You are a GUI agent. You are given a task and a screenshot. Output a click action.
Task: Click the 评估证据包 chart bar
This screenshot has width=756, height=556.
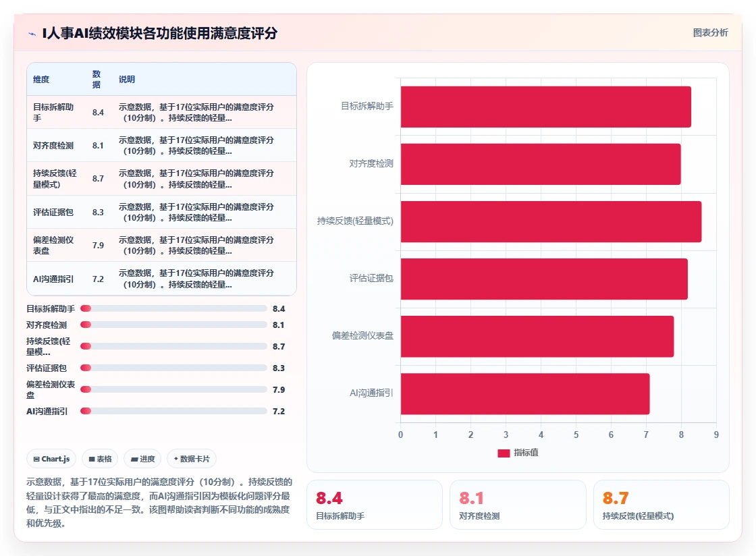[544, 279]
